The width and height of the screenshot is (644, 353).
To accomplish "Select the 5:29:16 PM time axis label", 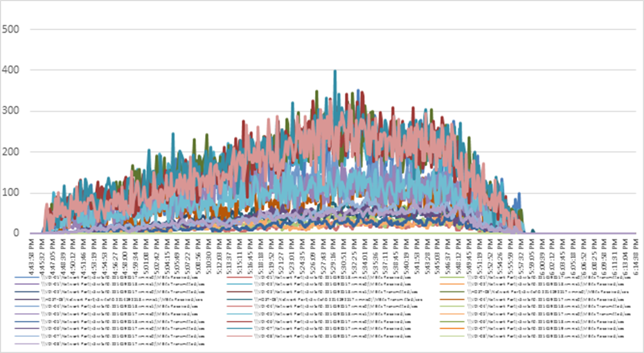I will point(334,257).
